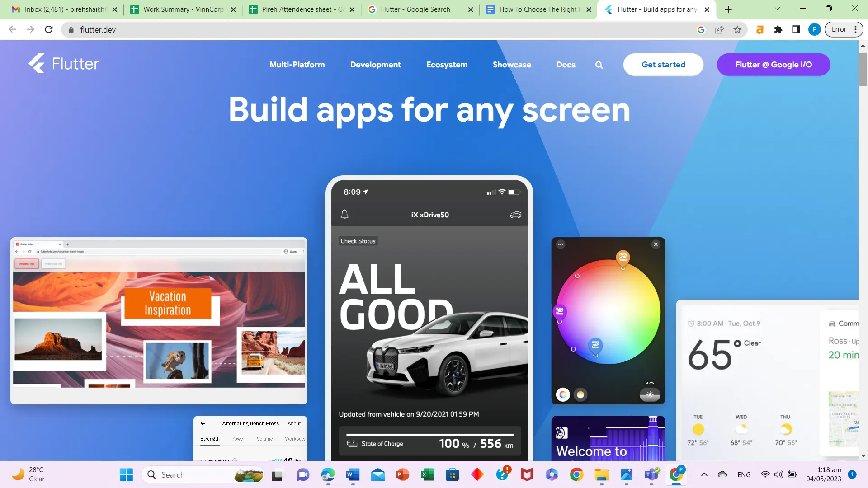The image size is (868, 488).
Task: Share this page via the share icon
Action: click(x=719, y=30)
